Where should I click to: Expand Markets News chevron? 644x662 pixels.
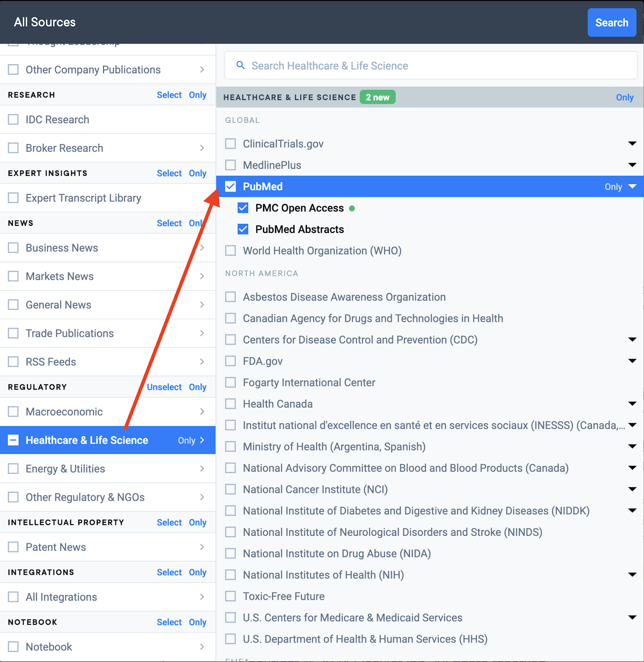[x=202, y=276]
